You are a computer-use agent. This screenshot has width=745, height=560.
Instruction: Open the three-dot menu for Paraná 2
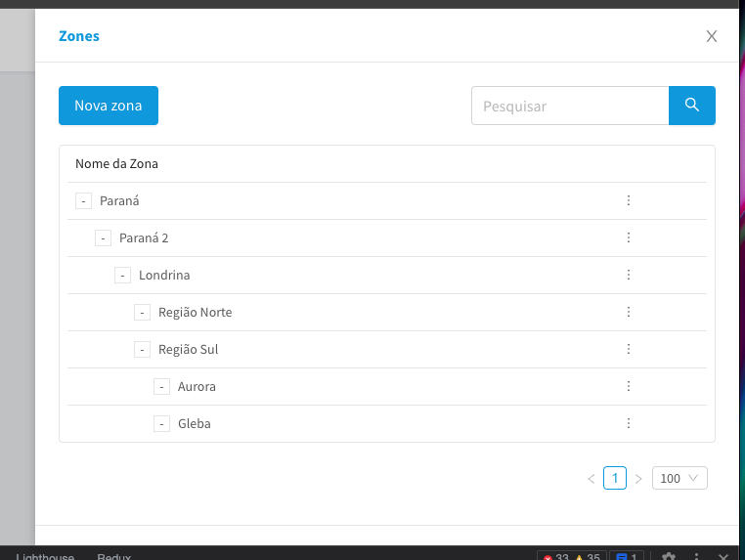coord(629,237)
